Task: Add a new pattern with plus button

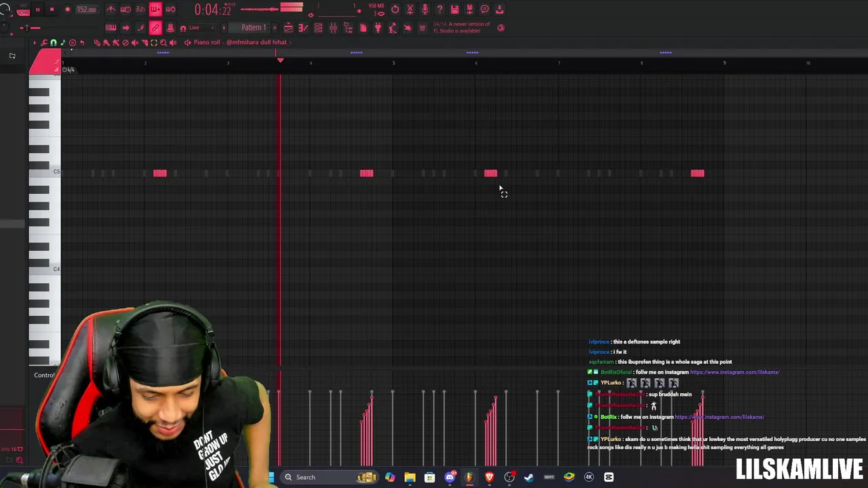Action: coord(275,28)
